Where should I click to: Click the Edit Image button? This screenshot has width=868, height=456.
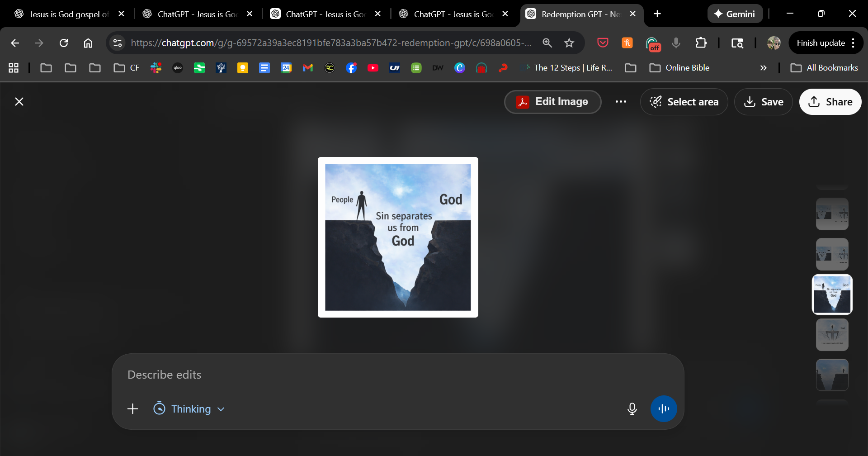point(552,102)
